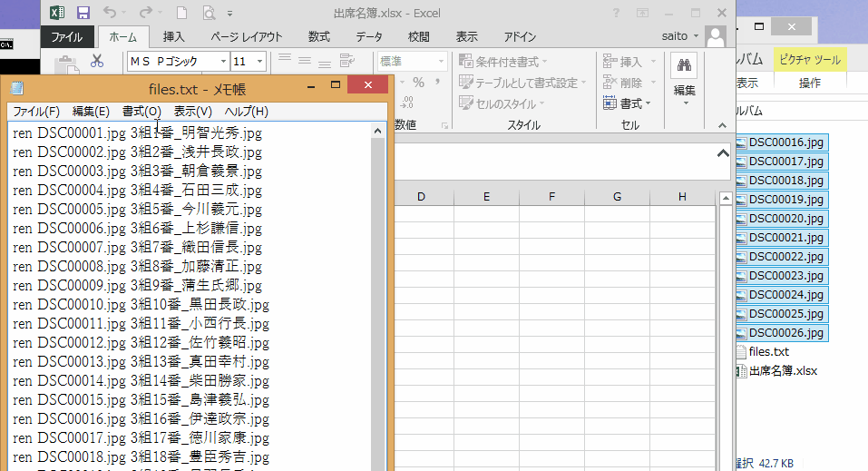Open the 校閲 ribbon tab
Image resolution: width=868 pixels, height=471 pixels.
[x=418, y=36]
